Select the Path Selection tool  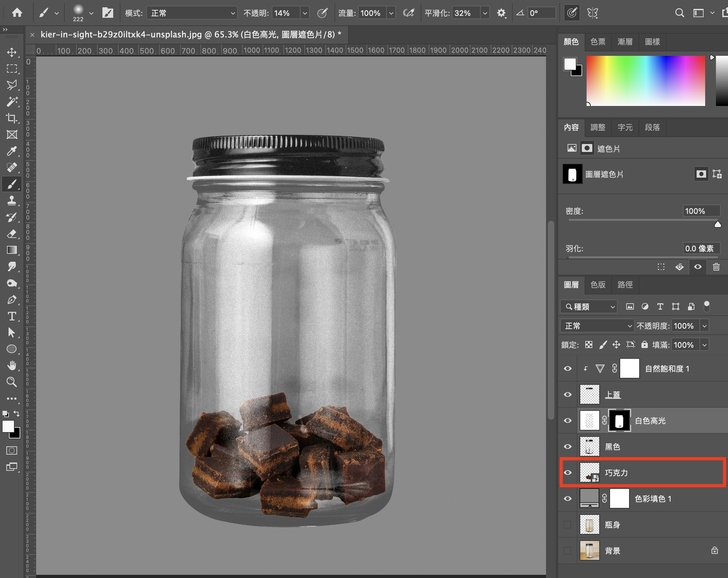point(12,333)
